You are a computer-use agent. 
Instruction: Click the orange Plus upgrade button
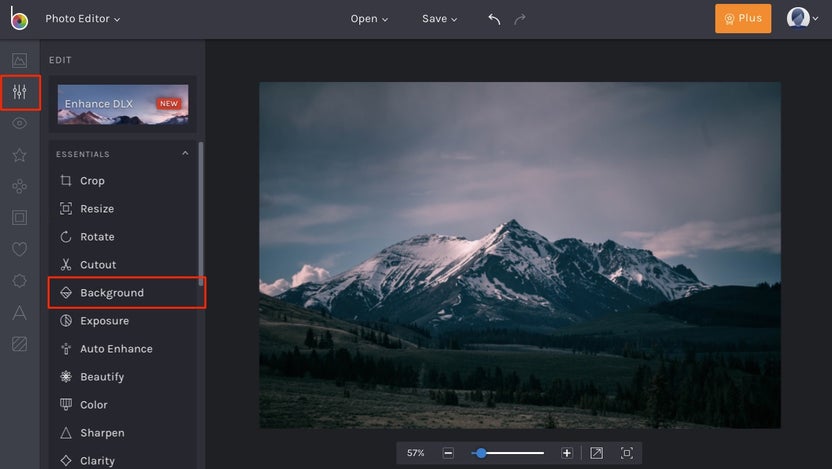[x=743, y=19]
